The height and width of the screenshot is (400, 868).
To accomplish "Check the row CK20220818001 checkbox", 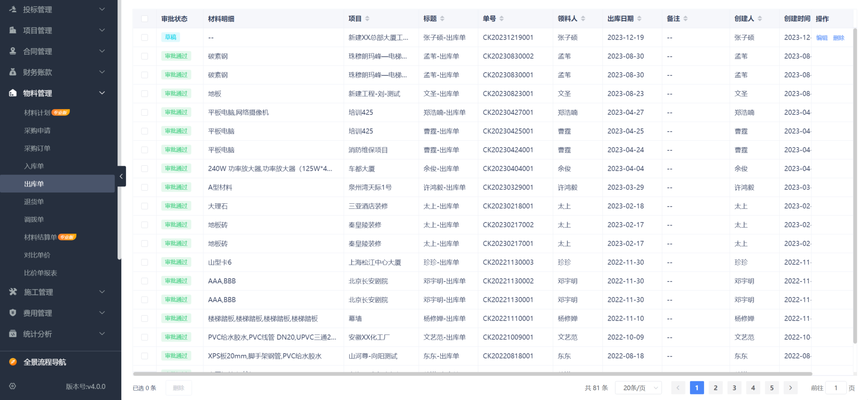I will click(145, 356).
